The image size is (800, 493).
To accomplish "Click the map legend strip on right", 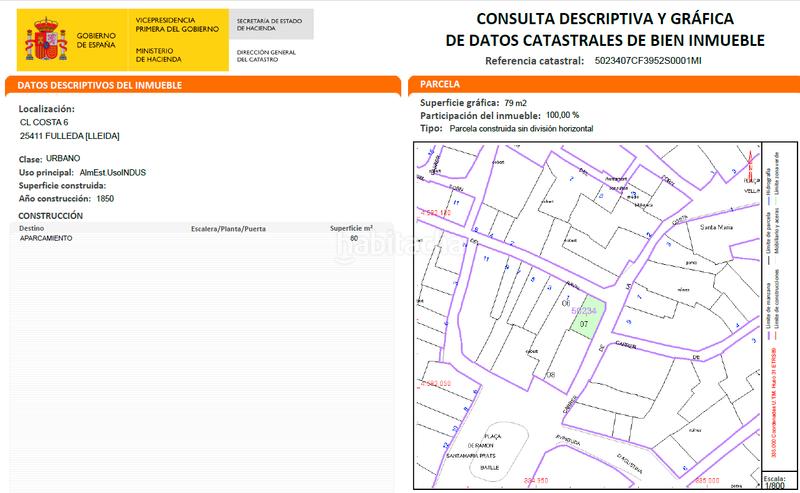I will 771,300.
